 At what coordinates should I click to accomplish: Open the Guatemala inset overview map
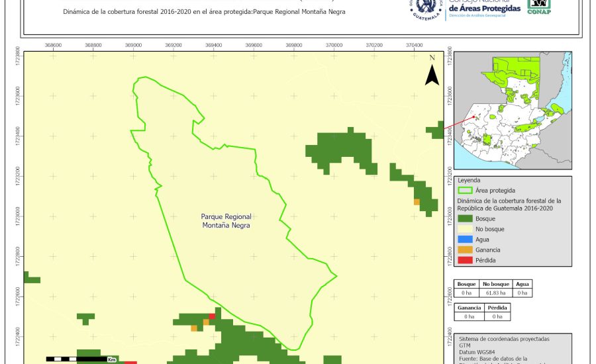[x=513, y=113]
